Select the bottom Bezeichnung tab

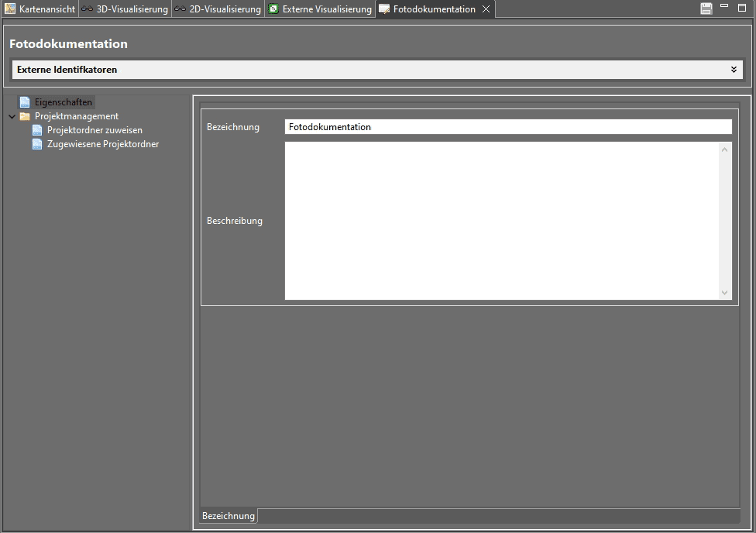(229, 516)
